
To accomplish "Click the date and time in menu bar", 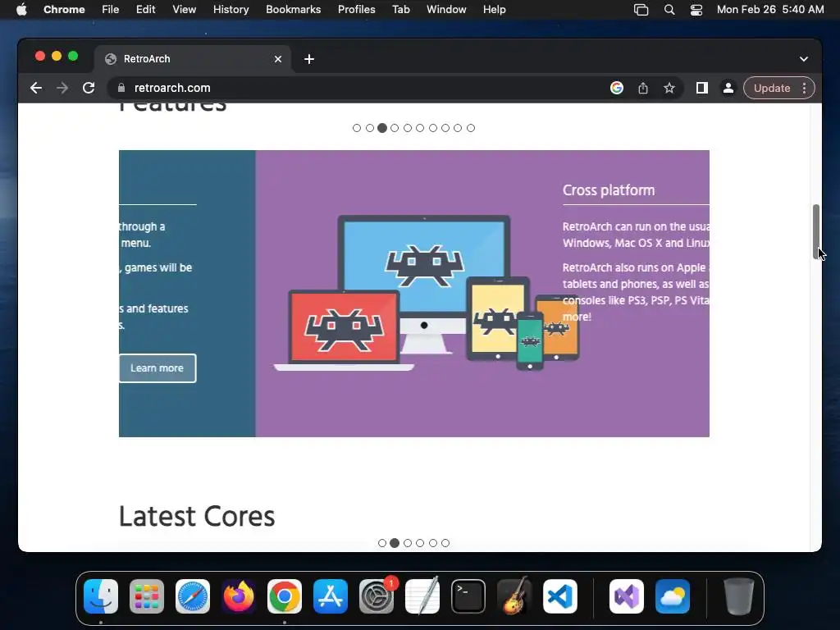I will pyautogui.click(x=770, y=9).
